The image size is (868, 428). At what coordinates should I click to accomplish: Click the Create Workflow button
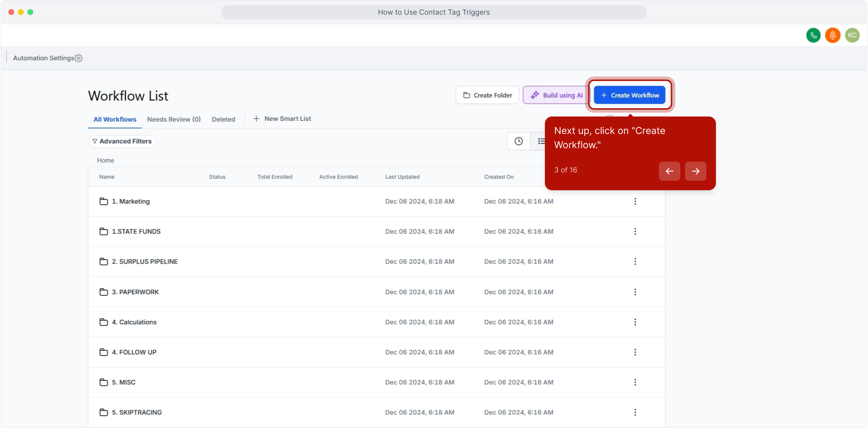click(630, 95)
